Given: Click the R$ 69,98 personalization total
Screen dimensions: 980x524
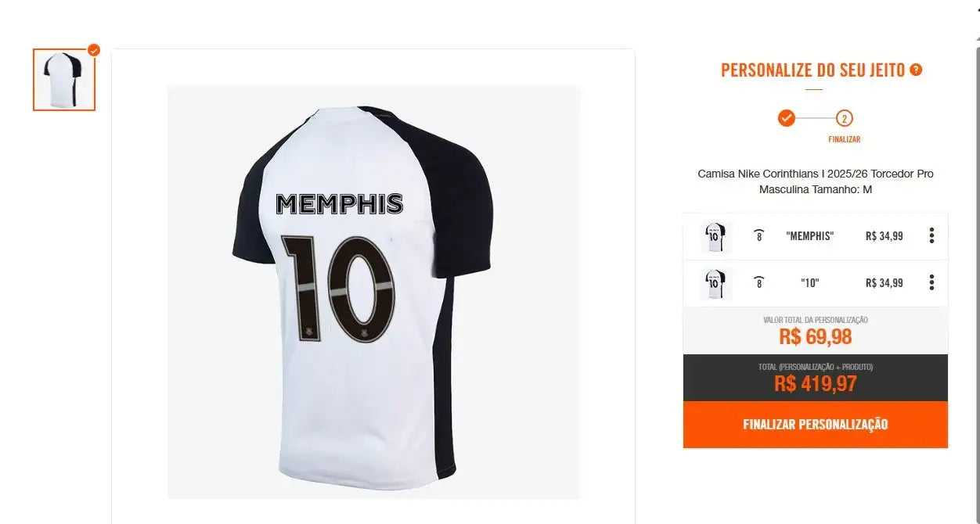Looking at the screenshot, I should 815,337.
